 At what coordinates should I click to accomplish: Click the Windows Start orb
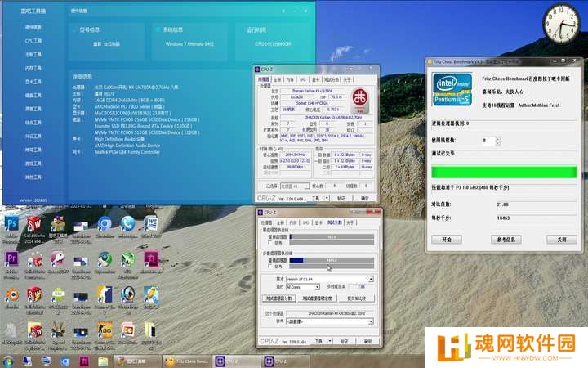[7, 361]
